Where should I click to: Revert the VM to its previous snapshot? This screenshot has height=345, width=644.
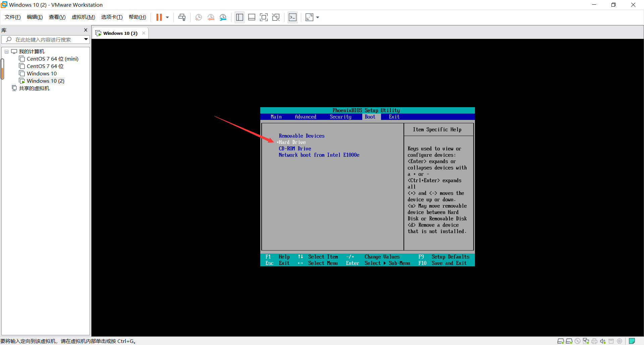click(211, 17)
